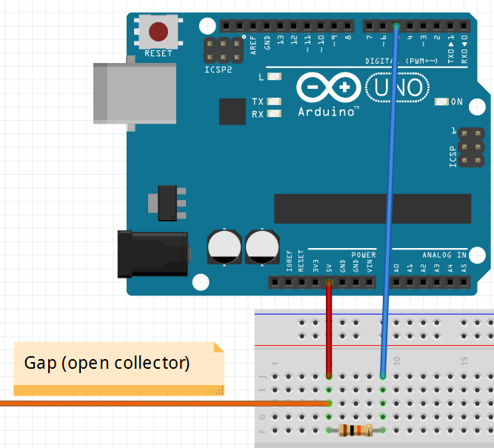This screenshot has height=448, width=494.
Task: Select the red 5V jumper wire
Action: [329, 330]
